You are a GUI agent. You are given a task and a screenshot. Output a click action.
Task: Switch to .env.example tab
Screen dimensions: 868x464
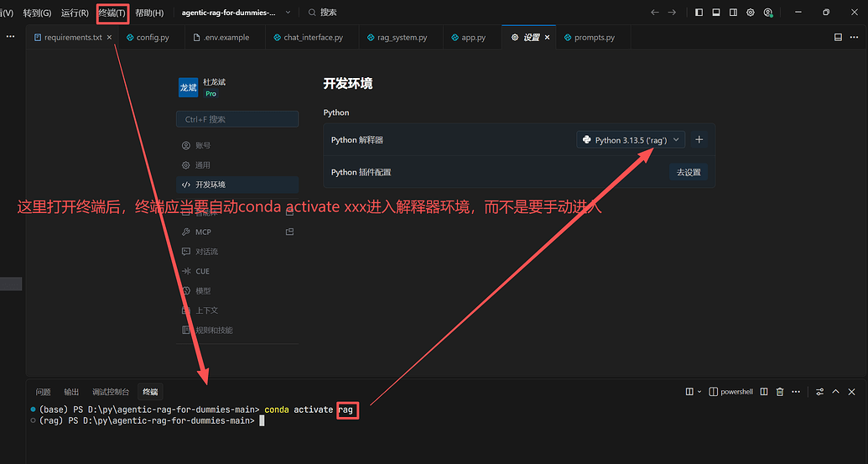[x=221, y=37]
